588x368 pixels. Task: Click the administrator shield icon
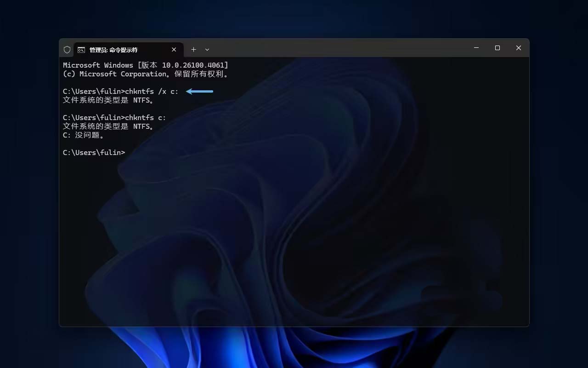pos(67,50)
